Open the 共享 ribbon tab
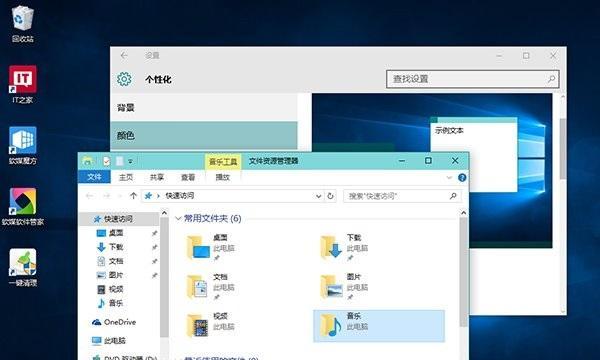The height and width of the screenshot is (360, 600). [x=157, y=177]
